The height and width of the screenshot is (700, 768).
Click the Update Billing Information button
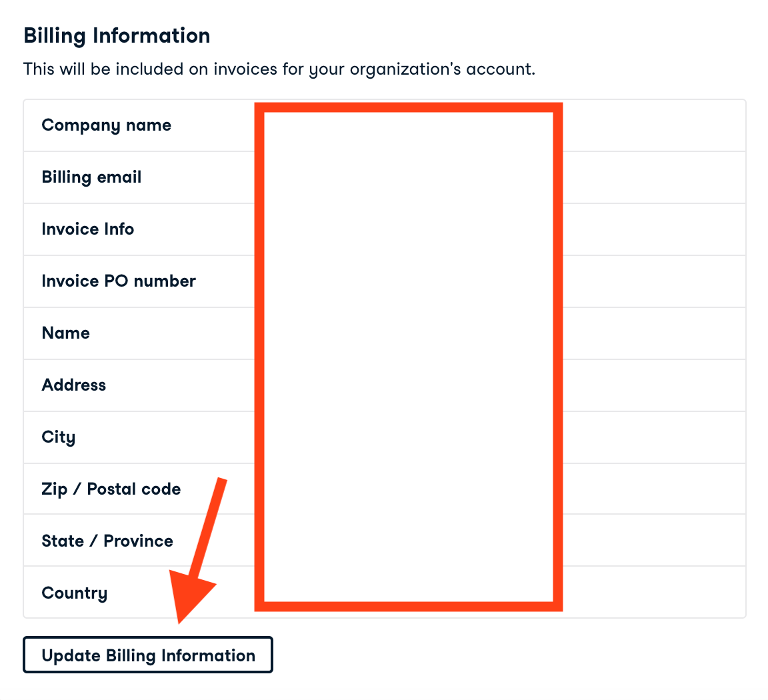pyautogui.click(x=148, y=655)
